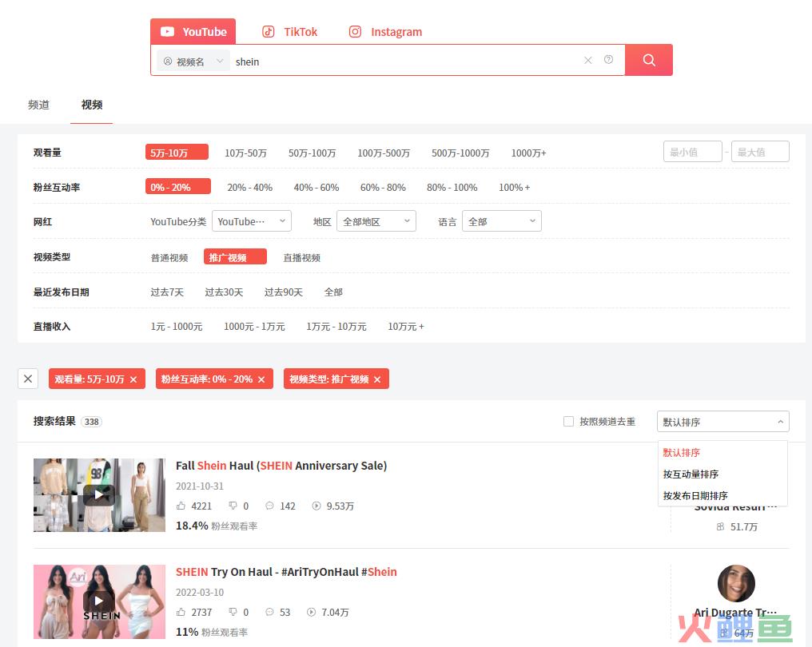The width and height of the screenshot is (812, 647).
Task: Open the SHEIN Try On Haul video title
Action: tap(286, 571)
